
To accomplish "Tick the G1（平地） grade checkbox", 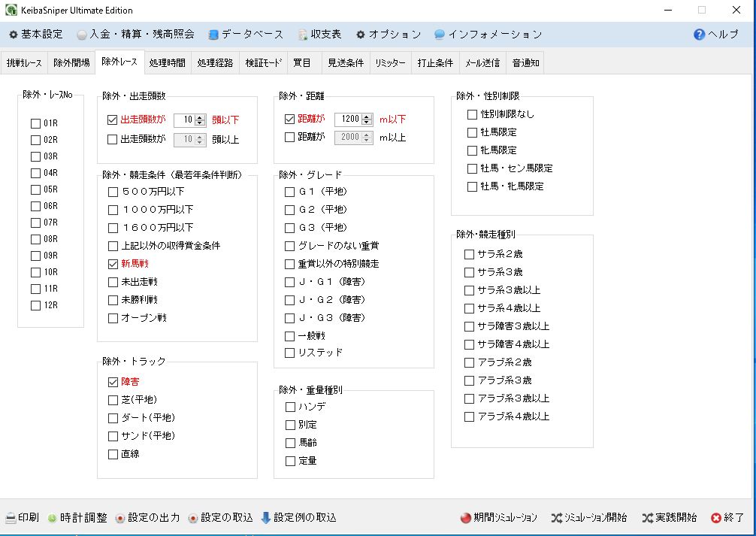I will (289, 192).
